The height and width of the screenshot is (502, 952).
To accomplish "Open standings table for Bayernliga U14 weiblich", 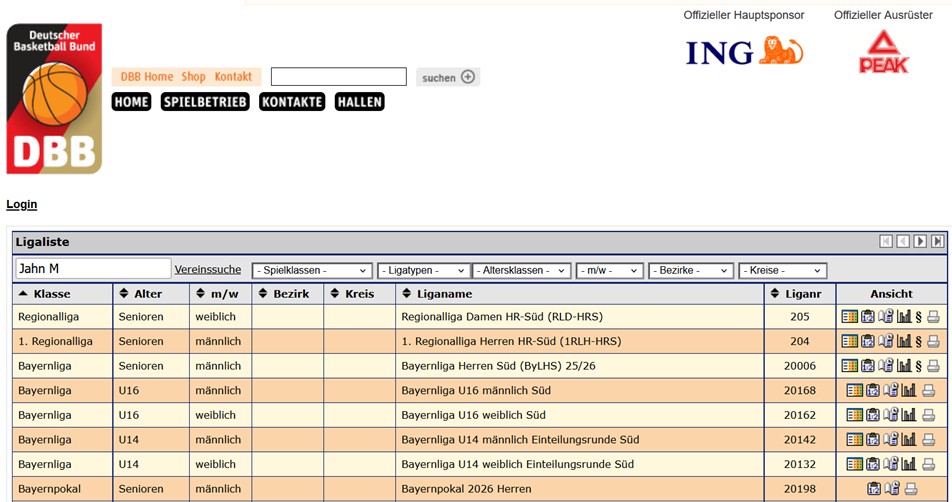I will click(x=855, y=464).
